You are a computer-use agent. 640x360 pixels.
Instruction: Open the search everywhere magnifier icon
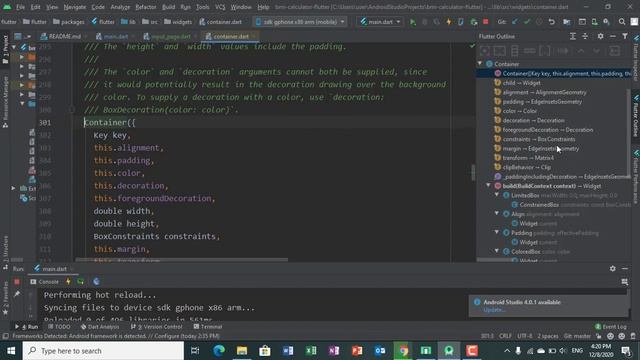622,22
